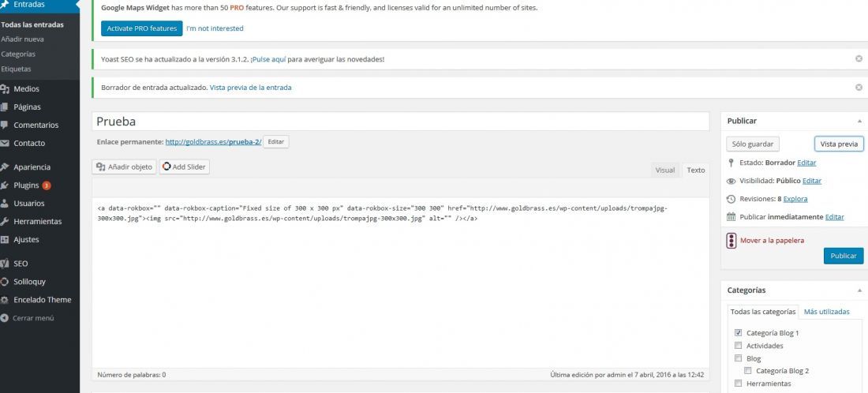Select Más utilizadas tab

(x=826, y=312)
